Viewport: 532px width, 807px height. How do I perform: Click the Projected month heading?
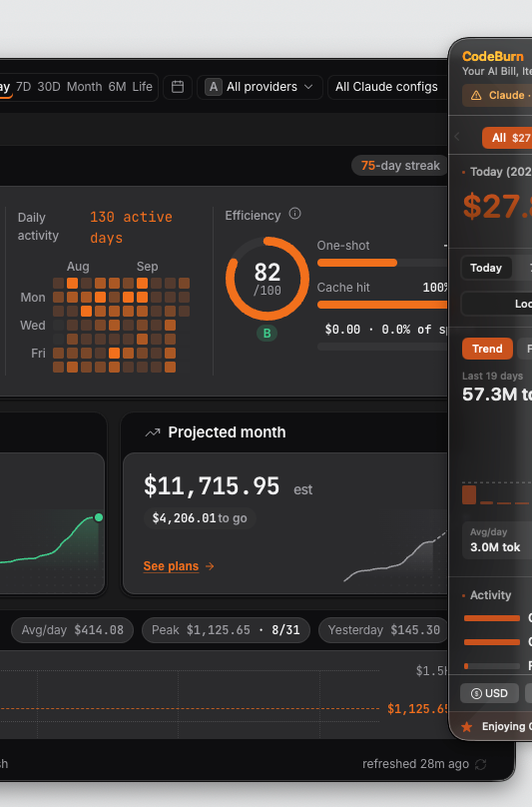(227, 432)
